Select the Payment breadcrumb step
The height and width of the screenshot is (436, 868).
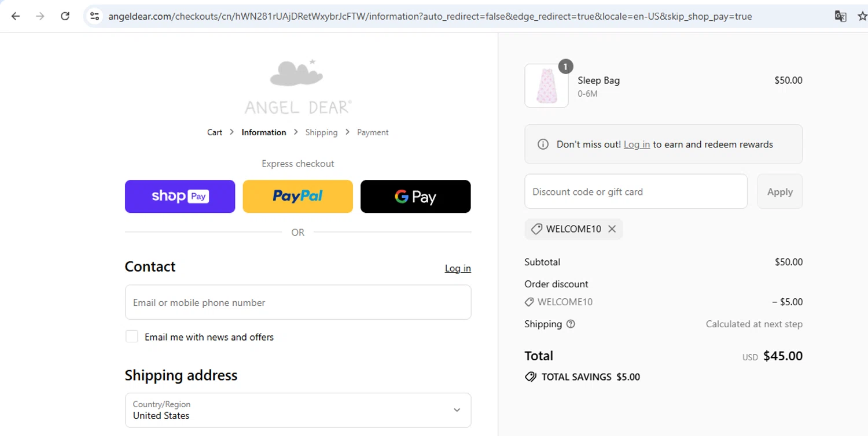point(373,132)
